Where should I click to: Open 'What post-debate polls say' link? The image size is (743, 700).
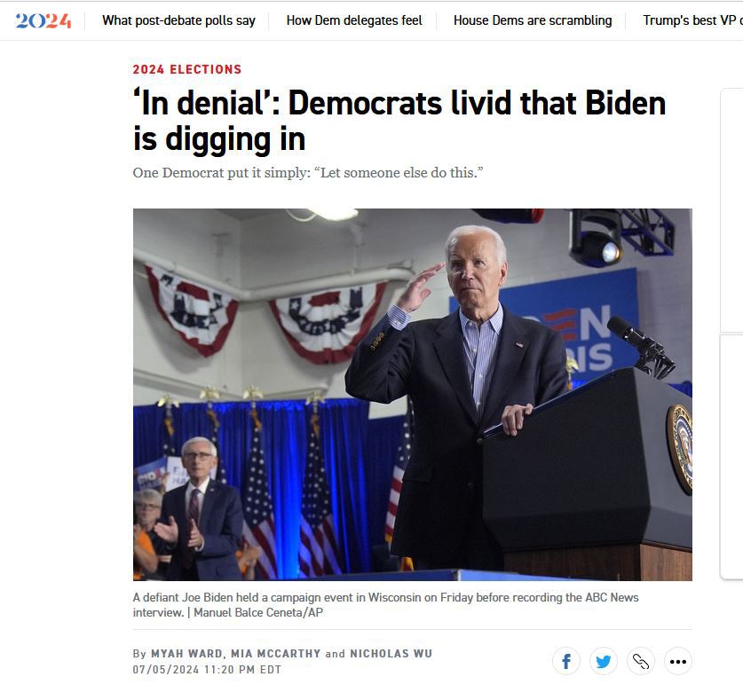click(178, 20)
